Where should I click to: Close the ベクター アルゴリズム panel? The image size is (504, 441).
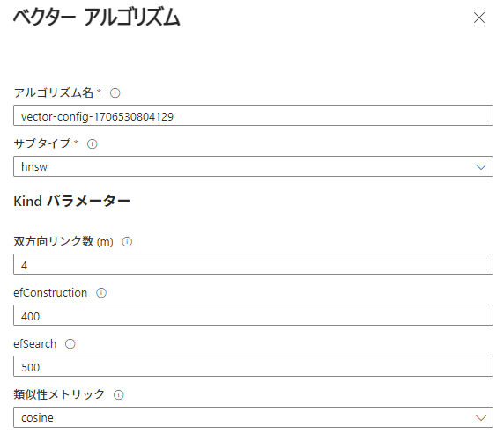coord(479,18)
